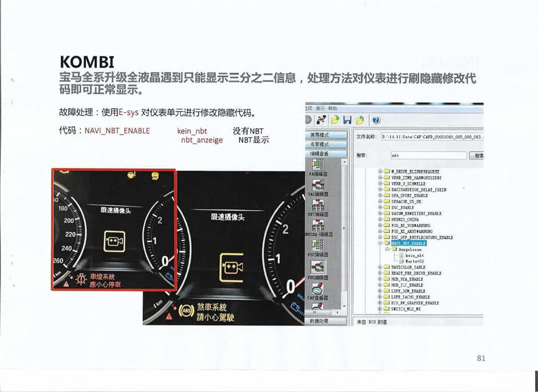The height and width of the screenshot is (392, 538).
Task: Expand the VERB_TIME_HARMONISIERT node
Action: pos(380,177)
